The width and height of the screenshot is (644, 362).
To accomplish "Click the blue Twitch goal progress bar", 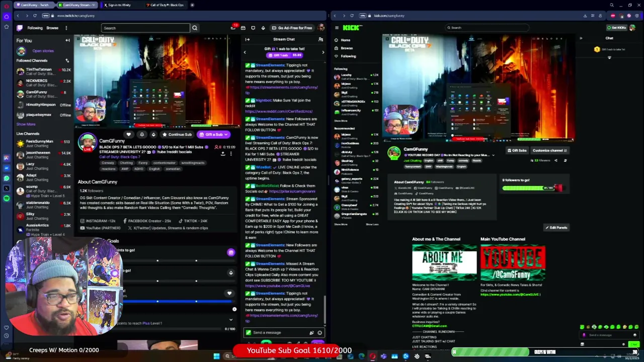I will [x=177, y=301].
